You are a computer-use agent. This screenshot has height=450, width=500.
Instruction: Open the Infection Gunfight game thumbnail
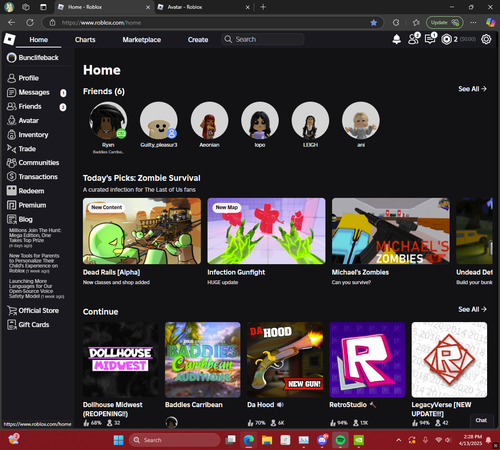pos(266,231)
